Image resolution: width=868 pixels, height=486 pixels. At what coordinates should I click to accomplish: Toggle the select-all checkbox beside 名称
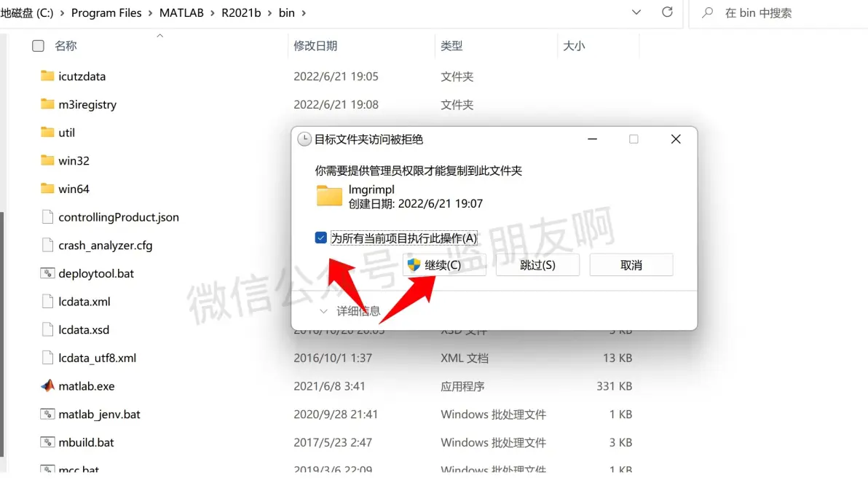pyautogui.click(x=38, y=46)
